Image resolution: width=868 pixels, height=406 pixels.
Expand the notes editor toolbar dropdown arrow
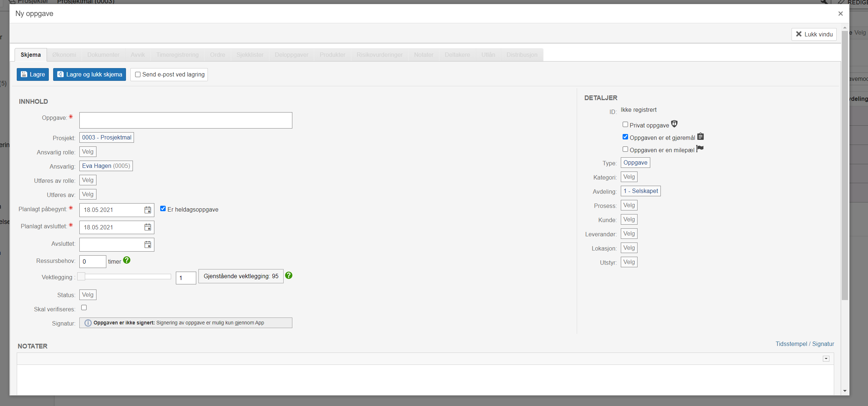tap(826, 359)
